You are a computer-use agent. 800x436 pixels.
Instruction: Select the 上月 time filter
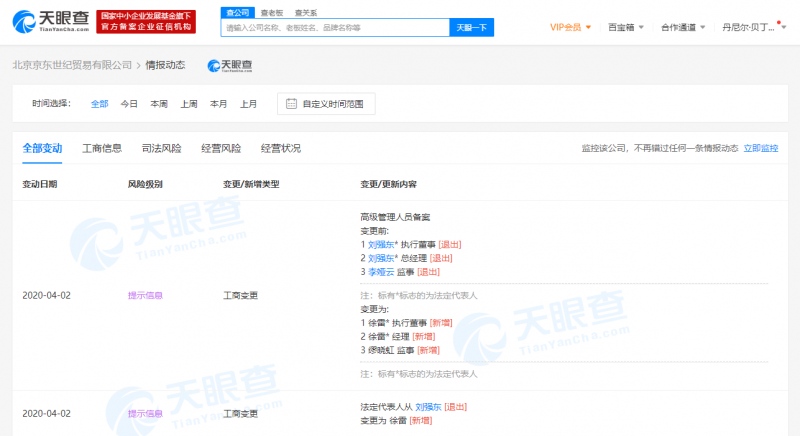point(248,103)
